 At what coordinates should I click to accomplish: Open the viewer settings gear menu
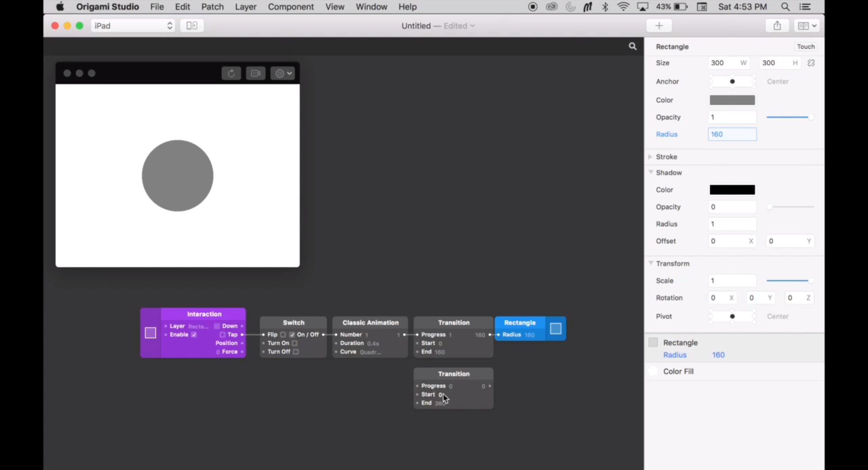283,73
